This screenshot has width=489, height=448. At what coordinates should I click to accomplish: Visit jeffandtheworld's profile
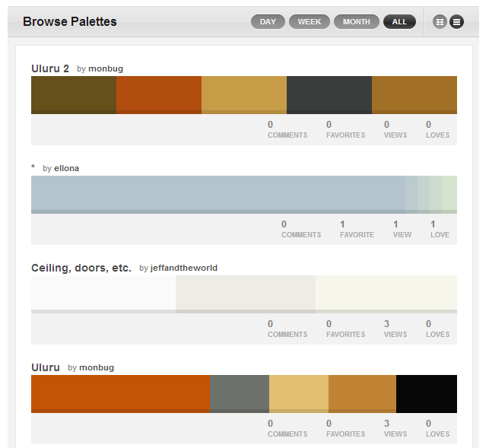click(184, 268)
